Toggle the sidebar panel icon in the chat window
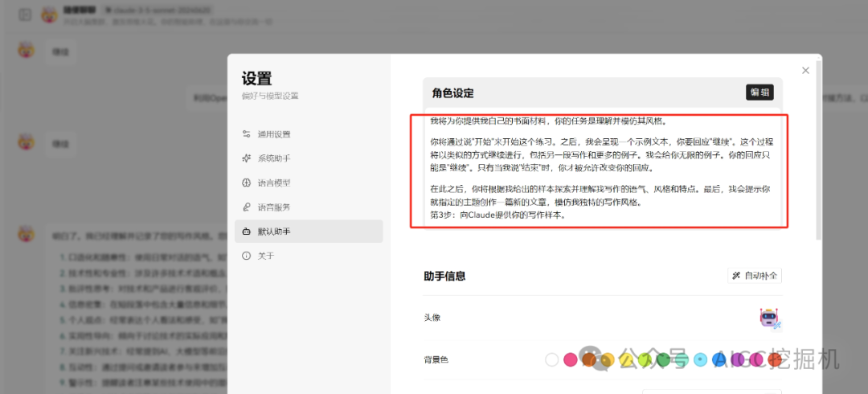Viewport: 868px width, 394px height. pos(24,15)
